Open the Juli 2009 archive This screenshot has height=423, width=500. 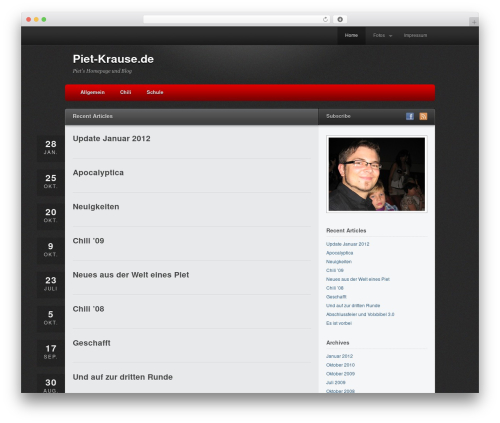(x=336, y=383)
